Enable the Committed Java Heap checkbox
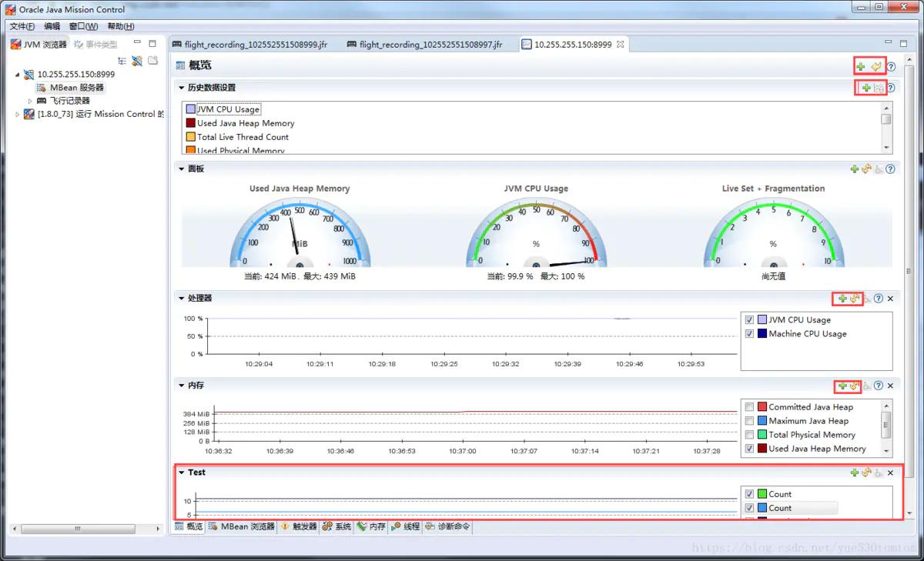 tap(749, 407)
